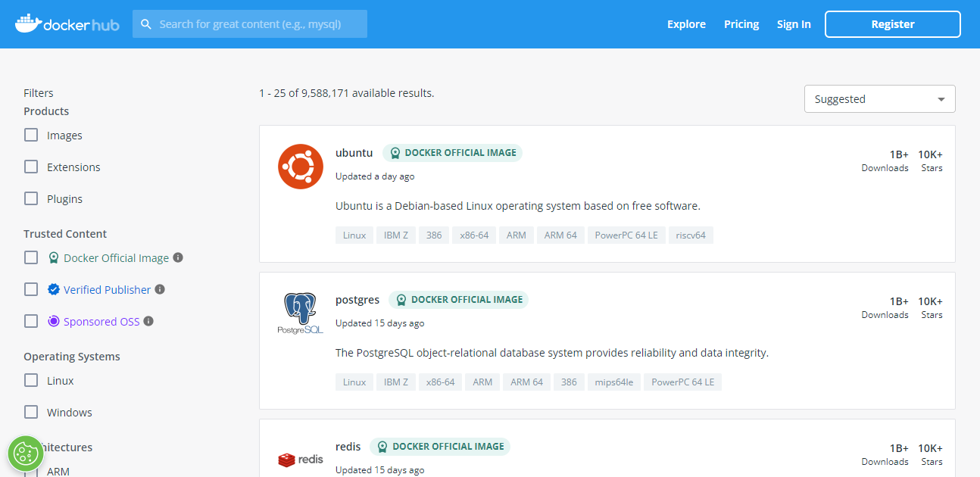Image resolution: width=980 pixels, height=477 pixels.
Task: Open the Suggested sort dropdown
Action: (879, 98)
